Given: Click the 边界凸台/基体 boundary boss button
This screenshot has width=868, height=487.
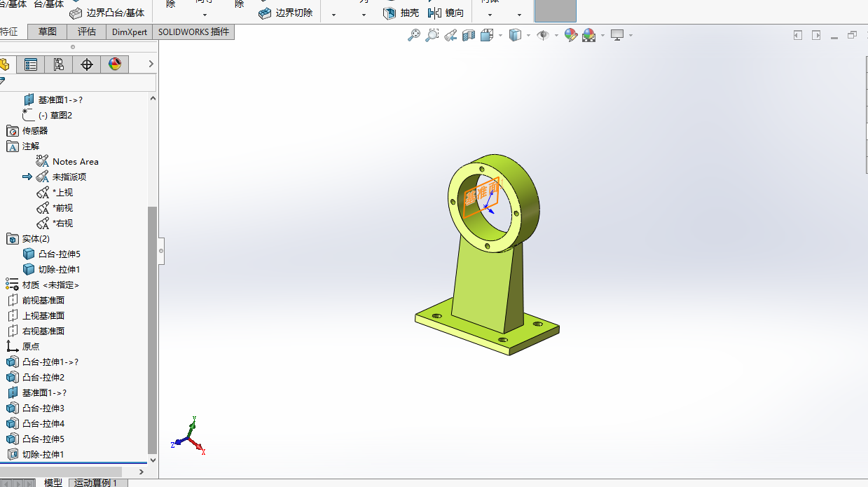Looking at the screenshot, I should pyautogui.click(x=107, y=13).
